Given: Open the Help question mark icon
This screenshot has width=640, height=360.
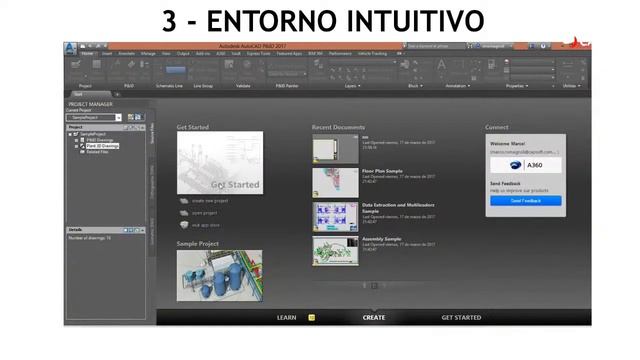Looking at the screenshot, I should point(543,46).
